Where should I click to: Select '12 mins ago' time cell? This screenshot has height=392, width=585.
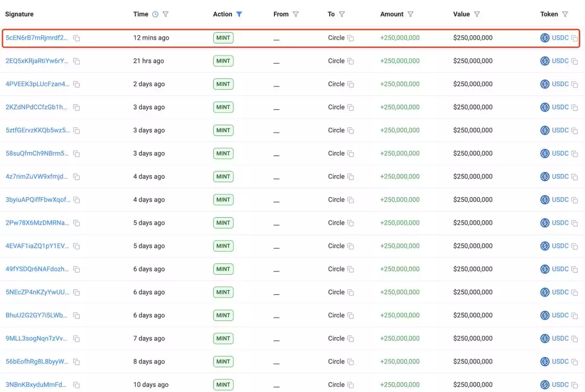coord(151,37)
